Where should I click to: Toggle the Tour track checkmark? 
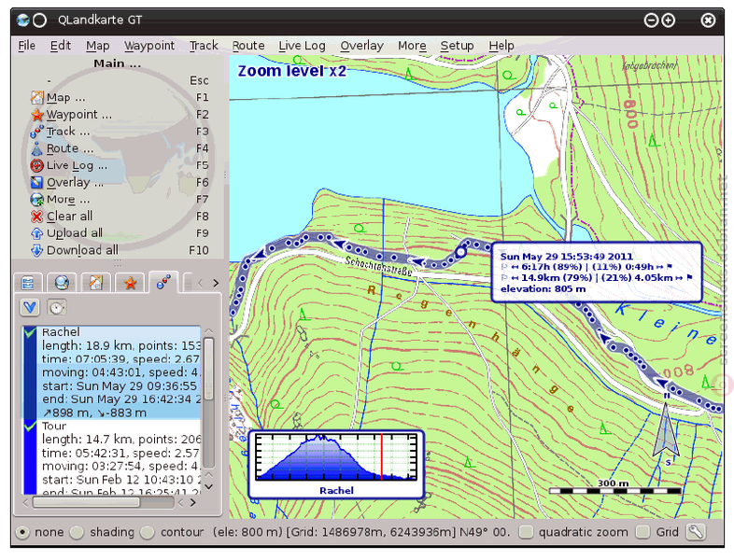(31, 427)
